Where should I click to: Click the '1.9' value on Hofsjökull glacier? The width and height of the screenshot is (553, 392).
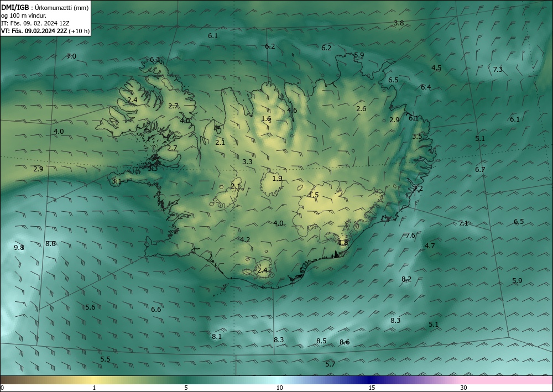click(277, 178)
